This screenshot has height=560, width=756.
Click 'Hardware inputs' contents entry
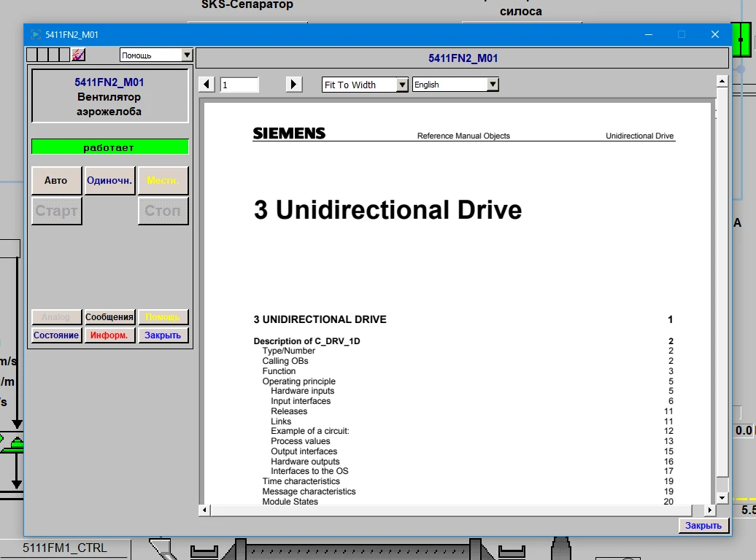tap(302, 391)
